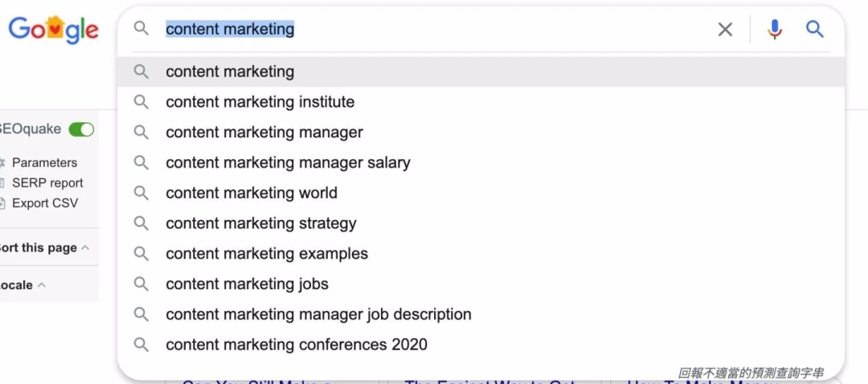Choose content marketing jobs suggestion
This screenshot has width=868, height=384.
tap(247, 284)
